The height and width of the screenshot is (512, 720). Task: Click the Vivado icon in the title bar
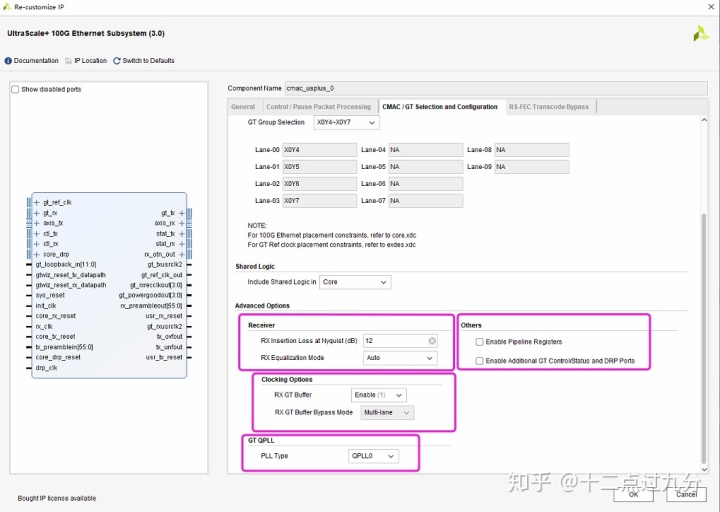click(x=7, y=6)
